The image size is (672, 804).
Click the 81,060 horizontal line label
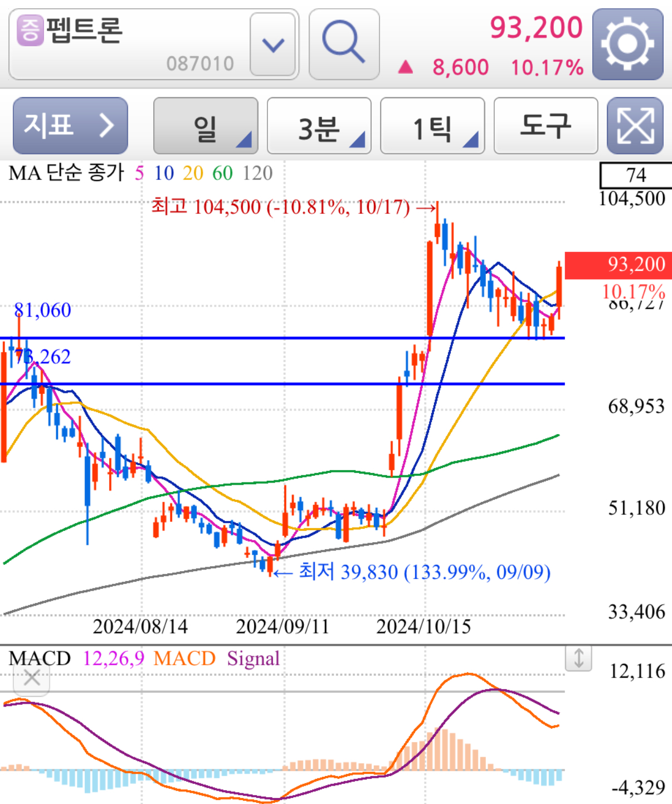click(43, 310)
